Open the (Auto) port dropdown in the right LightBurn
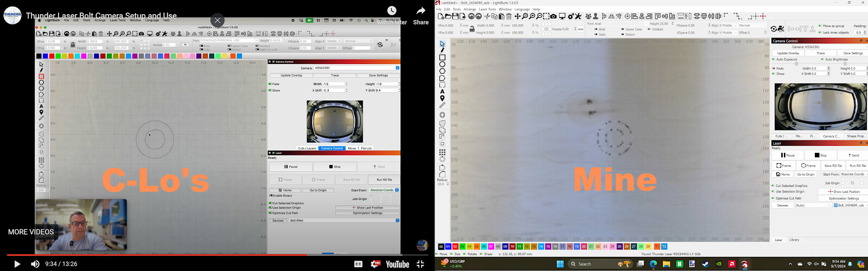This screenshot has width=868, height=271. coord(813,205)
